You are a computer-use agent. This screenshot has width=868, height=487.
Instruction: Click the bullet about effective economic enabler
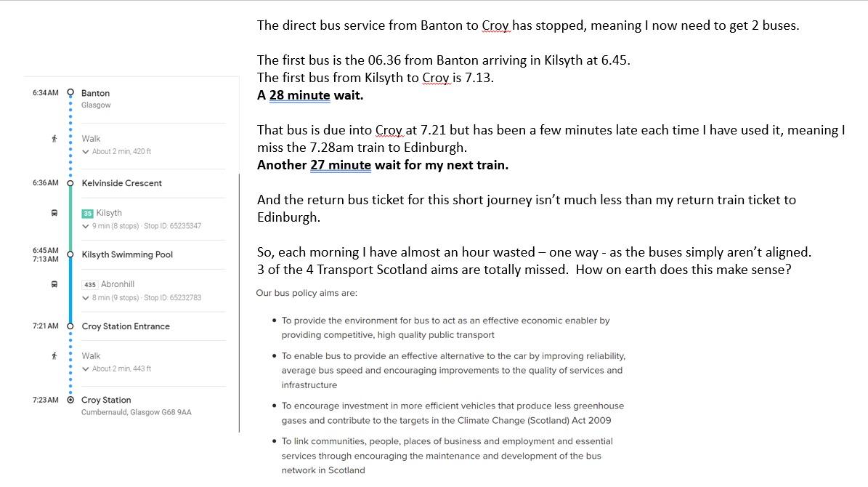(446, 327)
